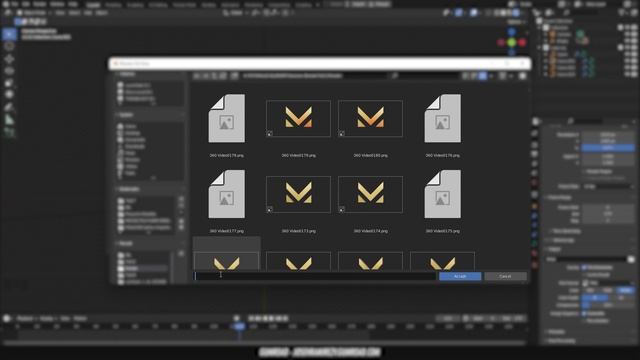Select the Move tool in the viewport toolbar
This screenshot has height=360, width=640.
coord(9,59)
